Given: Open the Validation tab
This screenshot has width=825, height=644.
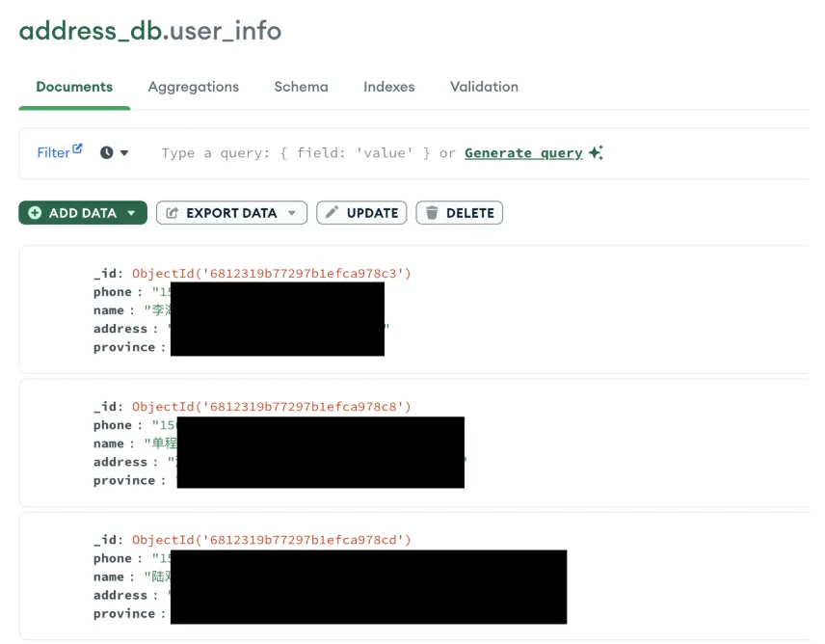Looking at the screenshot, I should [x=484, y=87].
